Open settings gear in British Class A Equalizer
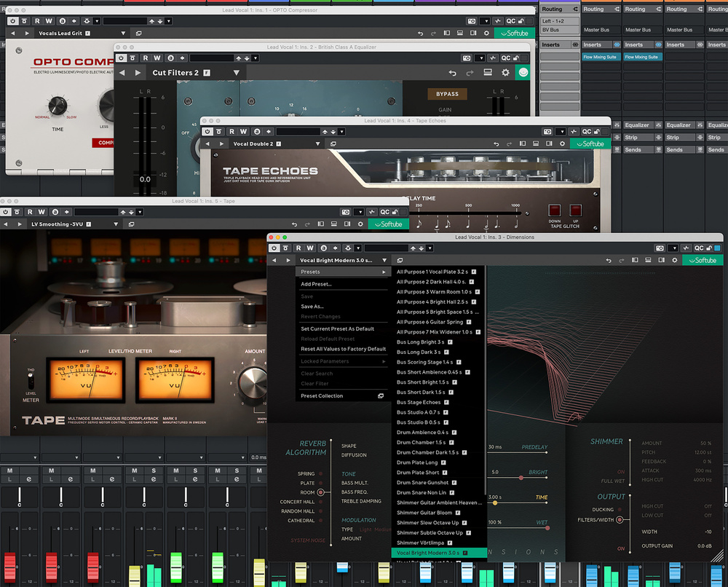 tap(505, 73)
